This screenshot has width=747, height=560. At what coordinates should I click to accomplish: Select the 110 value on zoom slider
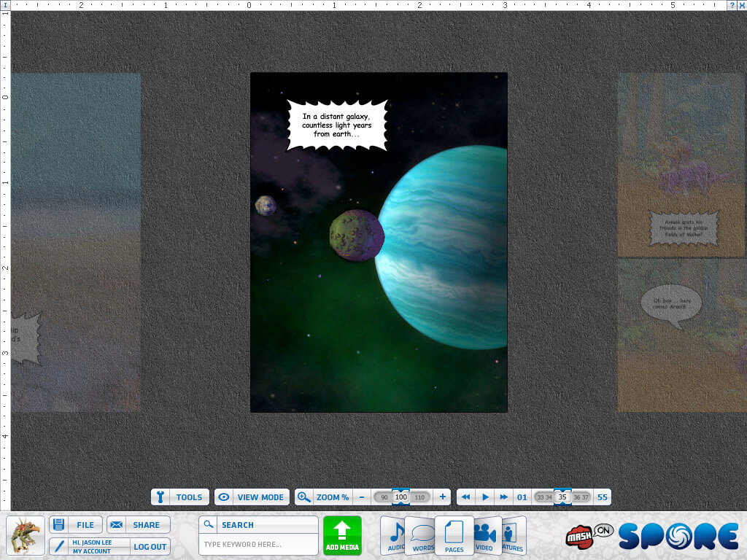pyautogui.click(x=419, y=497)
